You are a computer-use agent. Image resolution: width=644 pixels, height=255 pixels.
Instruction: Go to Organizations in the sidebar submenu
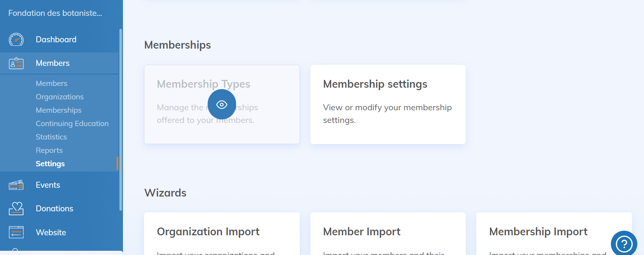pyautogui.click(x=60, y=97)
